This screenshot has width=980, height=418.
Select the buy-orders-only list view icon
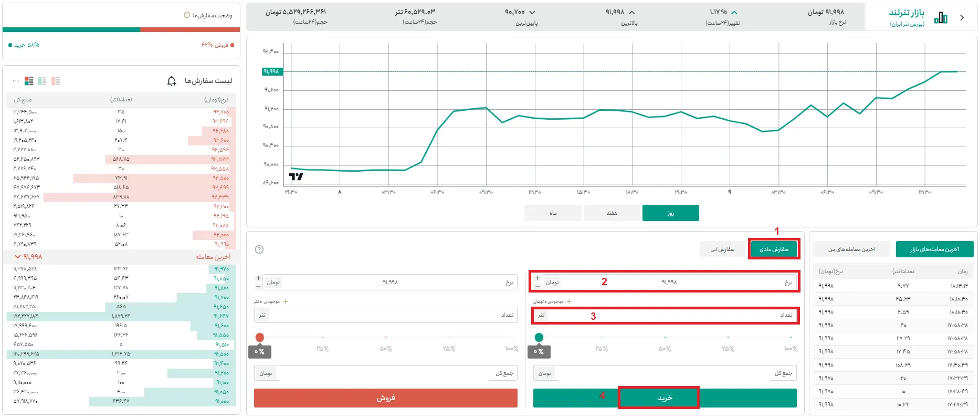(x=42, y=81)
